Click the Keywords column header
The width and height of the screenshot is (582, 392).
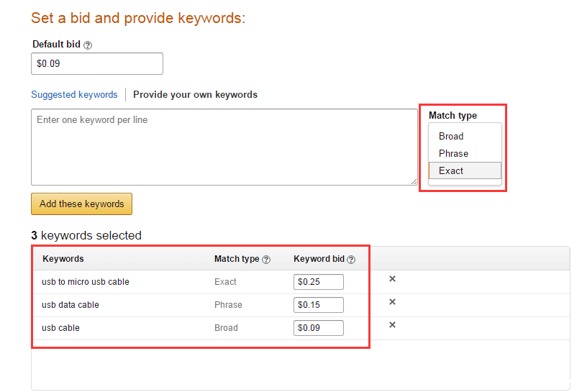(63, 259)
